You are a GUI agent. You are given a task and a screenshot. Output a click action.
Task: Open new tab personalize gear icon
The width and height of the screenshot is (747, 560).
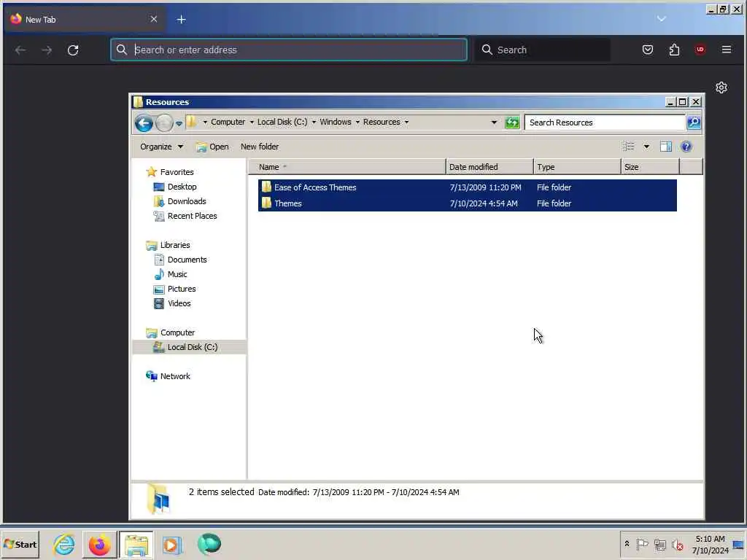coord(721,87)
